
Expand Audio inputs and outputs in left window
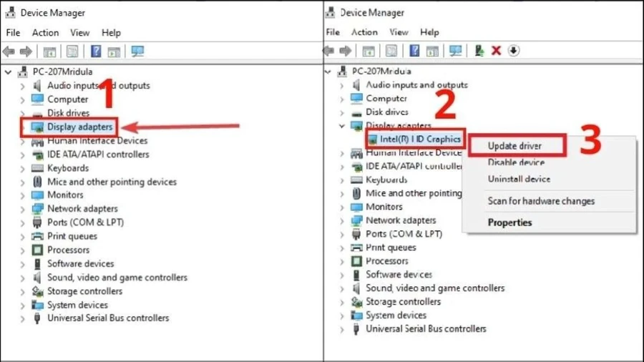pyautogui.click(x=23, y=86)
